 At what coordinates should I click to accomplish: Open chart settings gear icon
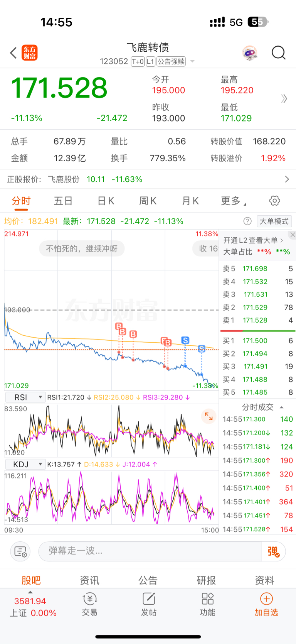(x=274, y=201)
